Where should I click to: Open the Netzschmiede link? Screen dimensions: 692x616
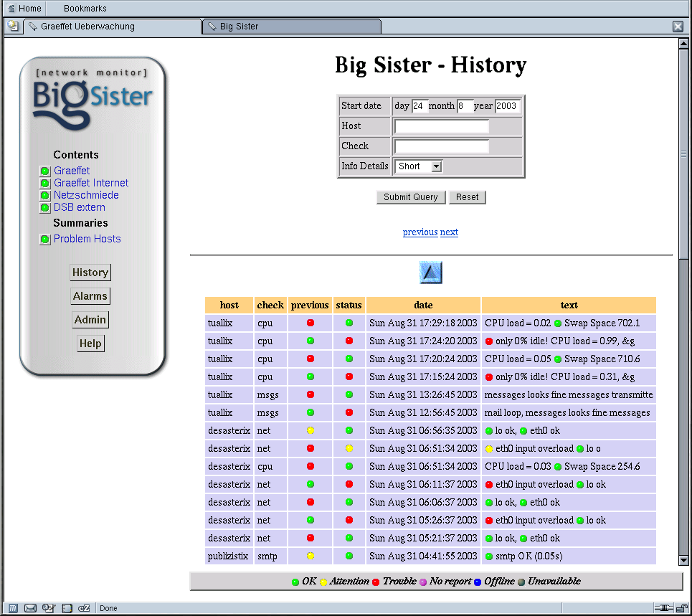coord(87,195)
